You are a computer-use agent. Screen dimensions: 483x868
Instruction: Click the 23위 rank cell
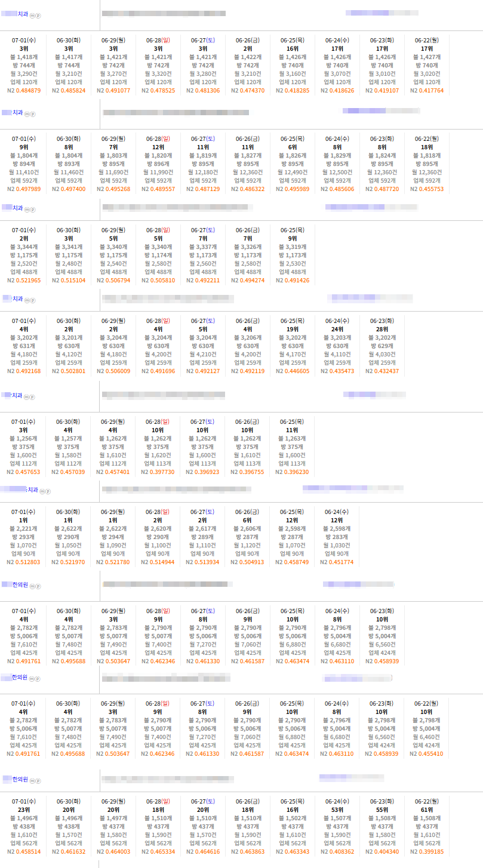24,810
